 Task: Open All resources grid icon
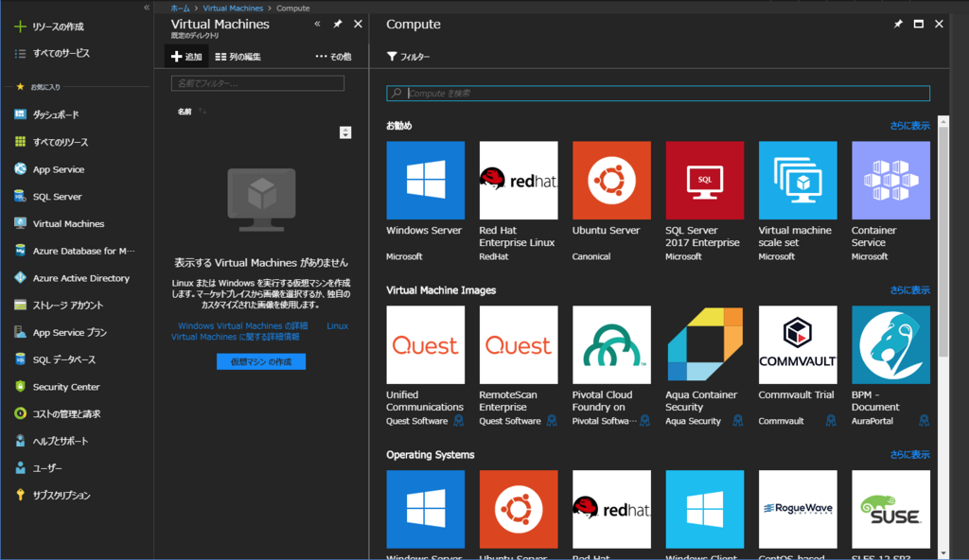tap(21, 142)
